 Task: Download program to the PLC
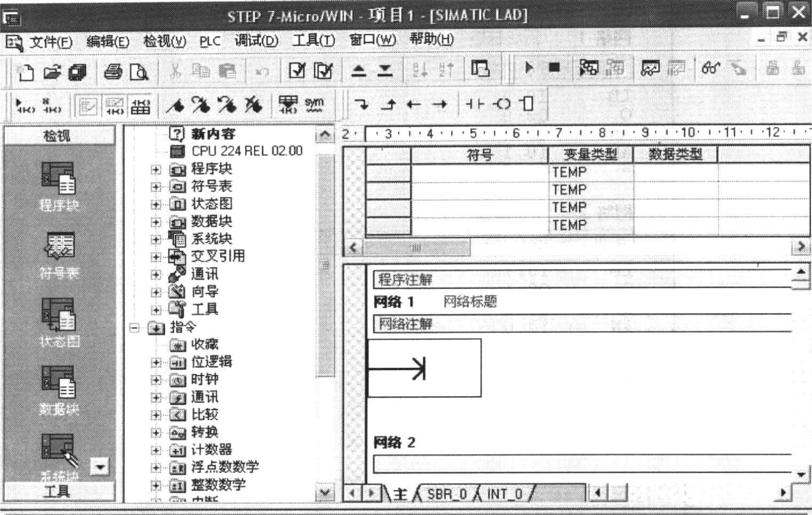point(385,70)
